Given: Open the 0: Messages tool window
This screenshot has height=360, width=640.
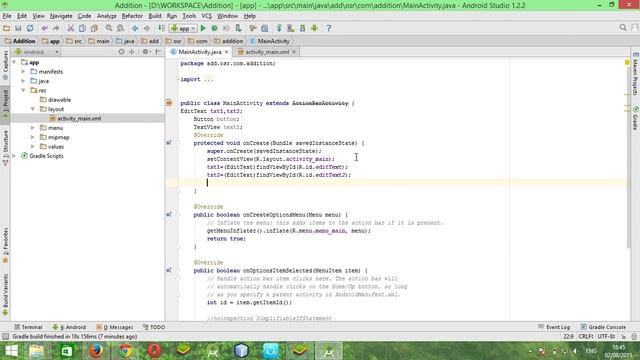Looking at the screenshot, I should [x=115, y=327].
